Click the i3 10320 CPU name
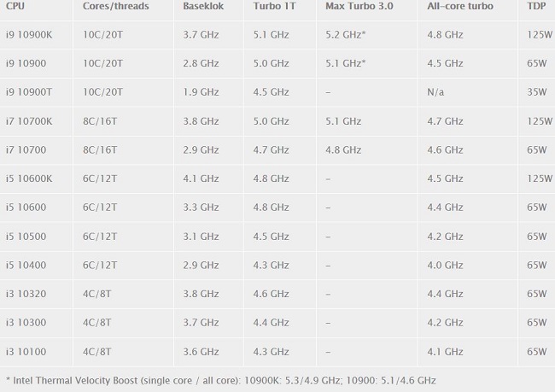This screenshot has width=555, height=392. [26, 294]
